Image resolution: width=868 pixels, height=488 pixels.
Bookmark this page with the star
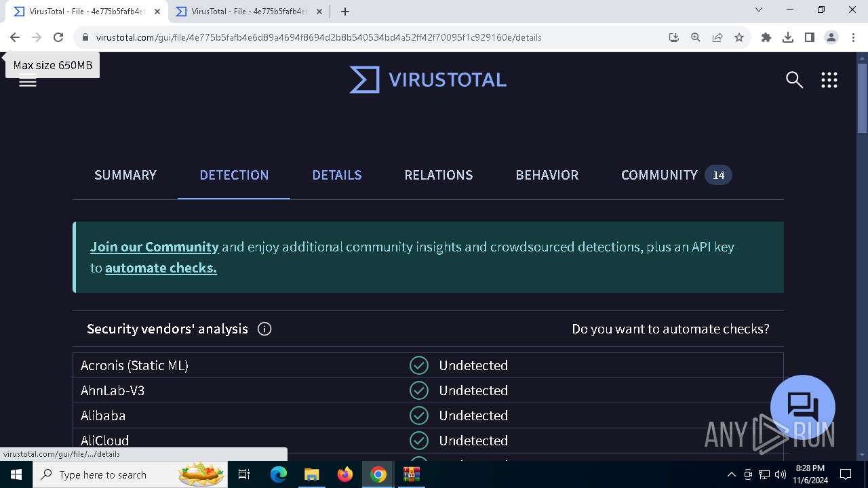coord(739,37)
